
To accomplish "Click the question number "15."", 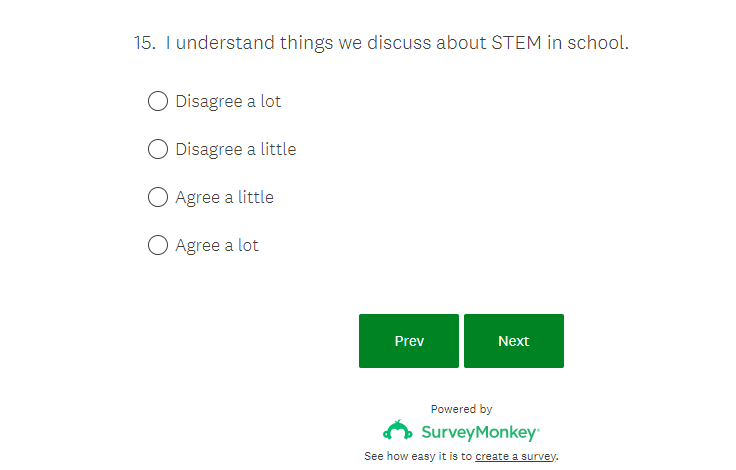I will click(145, 43).
